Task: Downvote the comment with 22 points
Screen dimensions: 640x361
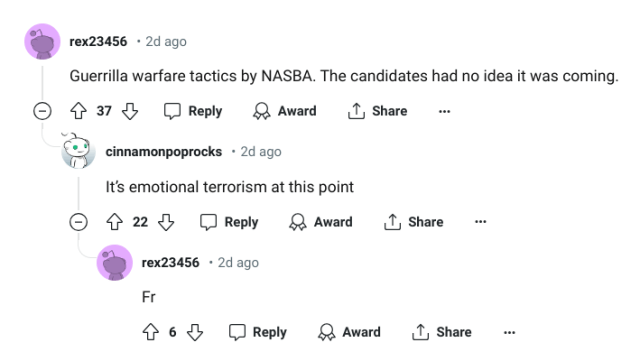Action: pyautogui.click(x=166, y=222)
